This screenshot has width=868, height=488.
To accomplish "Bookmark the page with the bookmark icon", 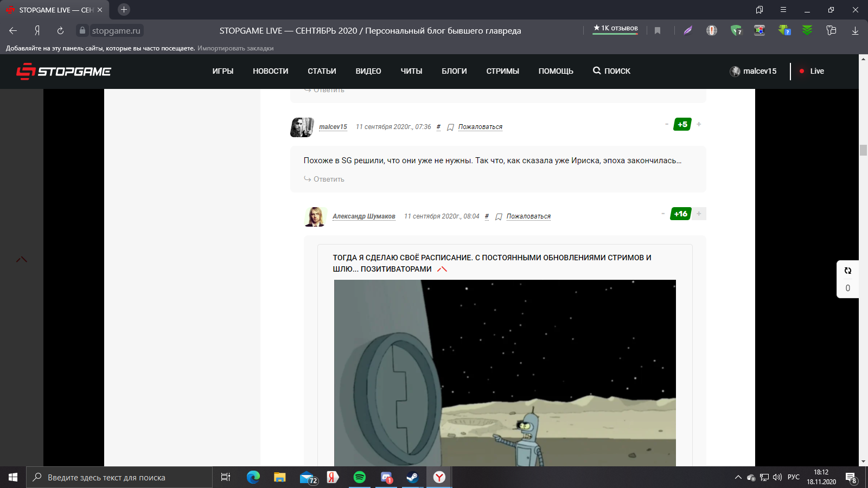I will 658,31.
